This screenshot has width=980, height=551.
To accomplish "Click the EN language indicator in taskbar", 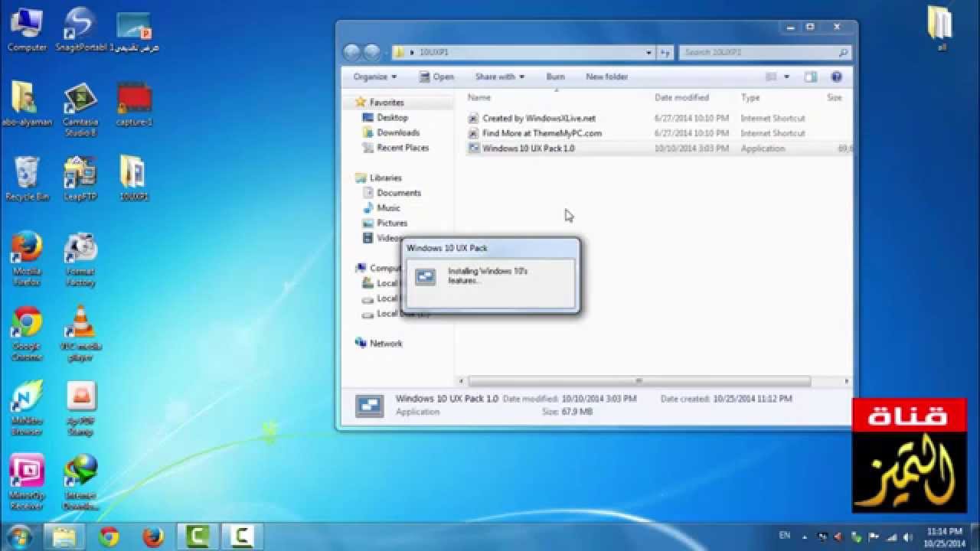I will [785, 535].
